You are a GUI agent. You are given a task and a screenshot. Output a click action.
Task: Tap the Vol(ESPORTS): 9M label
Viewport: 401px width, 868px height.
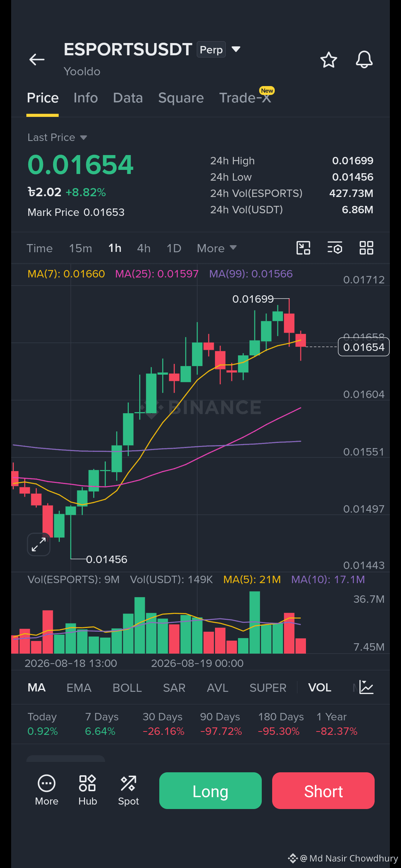[x=74, y=579]
